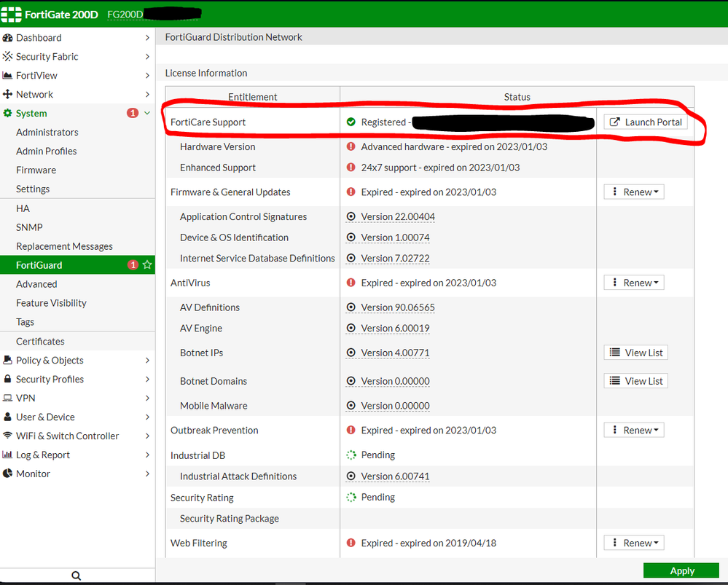Go to Firmware settings
Viewport: 728px width, 585px height.
point(77,170)
